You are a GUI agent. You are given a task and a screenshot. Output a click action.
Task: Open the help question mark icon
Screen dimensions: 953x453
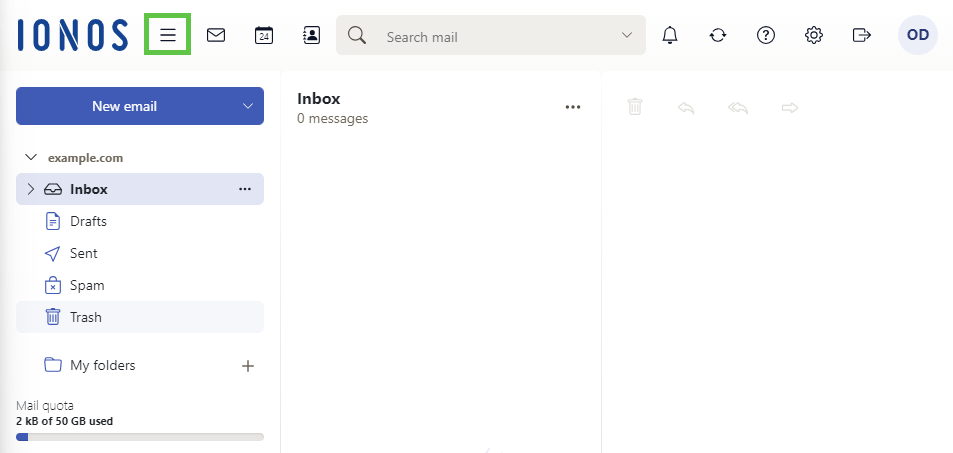click(766, 35)
